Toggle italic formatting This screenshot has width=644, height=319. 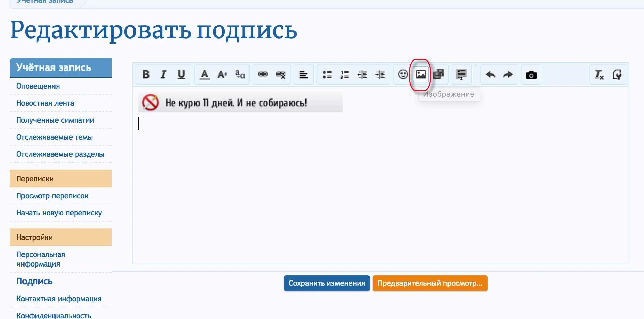163,74
